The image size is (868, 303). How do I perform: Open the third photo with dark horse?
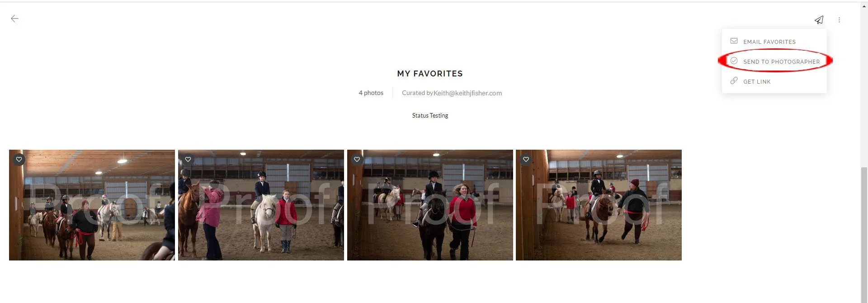click(430, 205)
